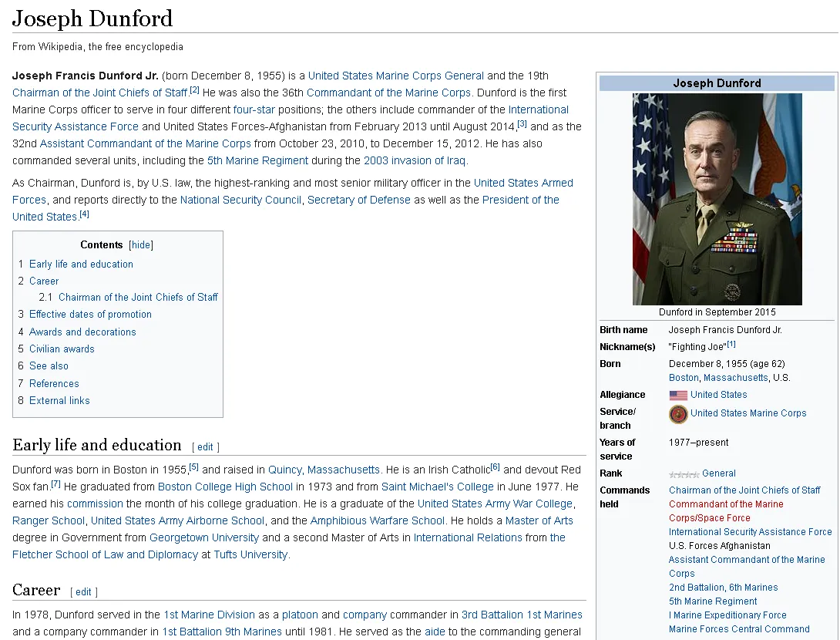The image size is (840, 640).
Task: Follow the aide link
Action: coord(435,632)
